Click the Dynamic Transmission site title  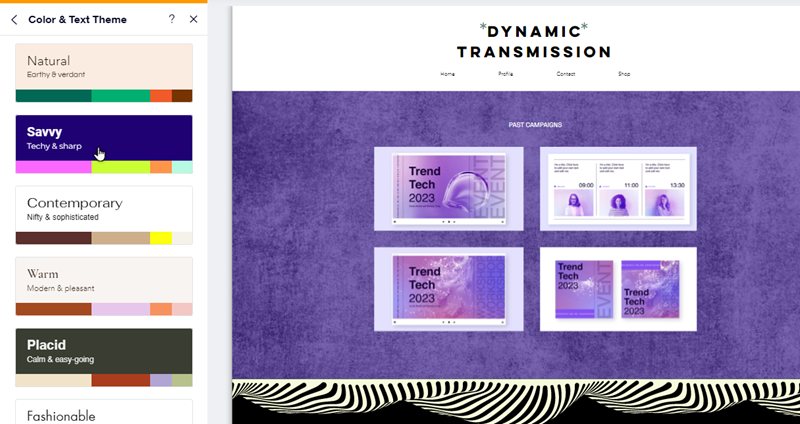(x=534, y=42)
